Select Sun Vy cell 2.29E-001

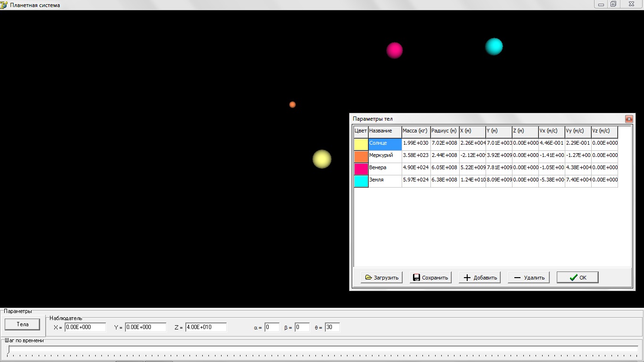(x=578, y=144)
